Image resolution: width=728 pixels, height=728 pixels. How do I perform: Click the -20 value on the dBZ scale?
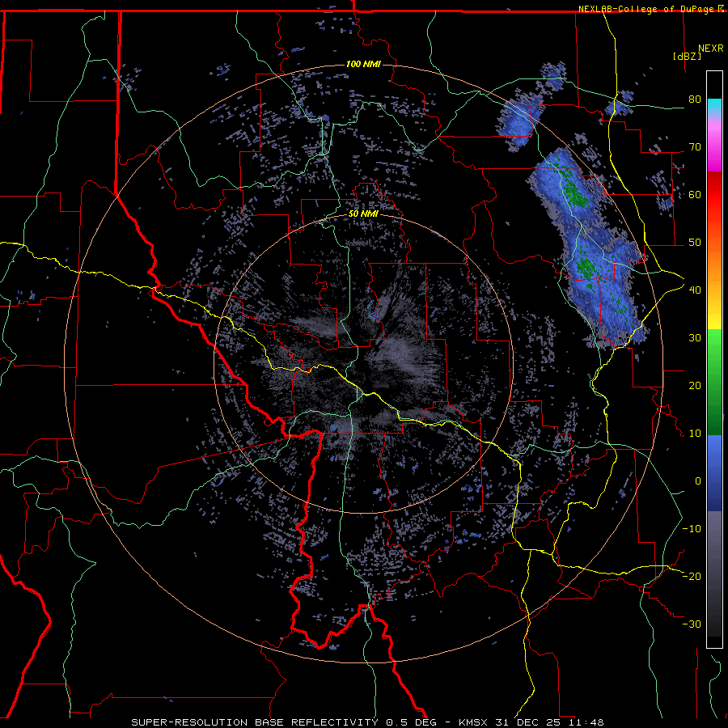(x=692, y=576)
